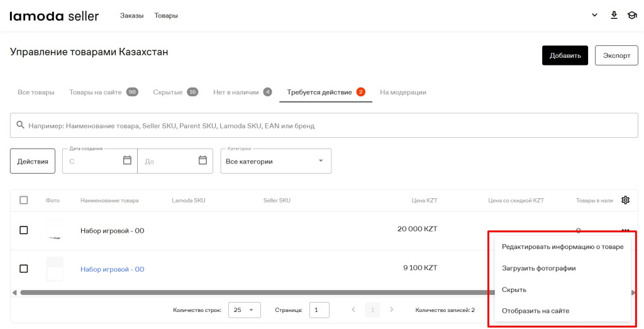Open table column settings gear

(x=625, y=200)
